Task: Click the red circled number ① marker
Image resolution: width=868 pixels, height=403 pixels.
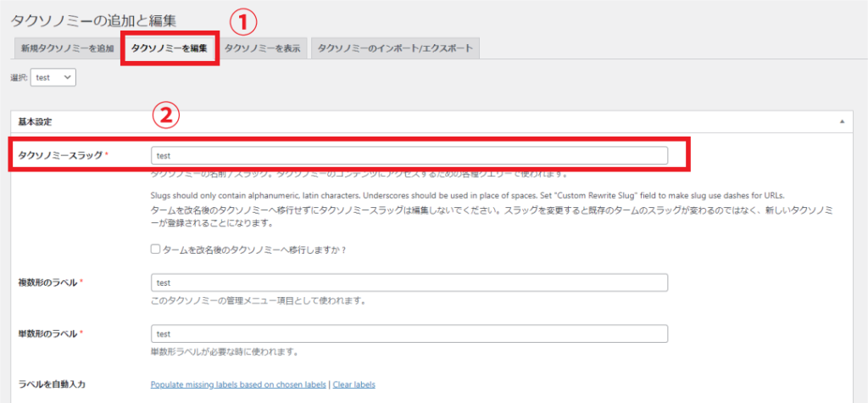Action: 245,19
